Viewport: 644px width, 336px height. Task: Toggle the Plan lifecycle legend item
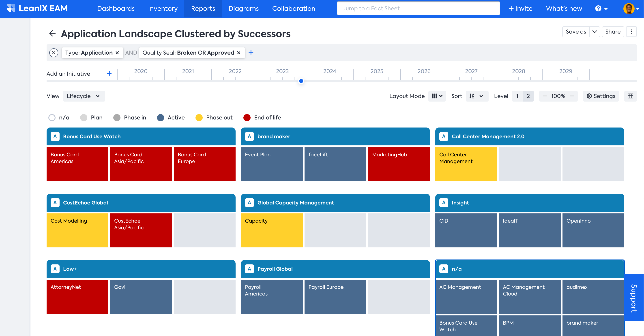pos(91,117)
